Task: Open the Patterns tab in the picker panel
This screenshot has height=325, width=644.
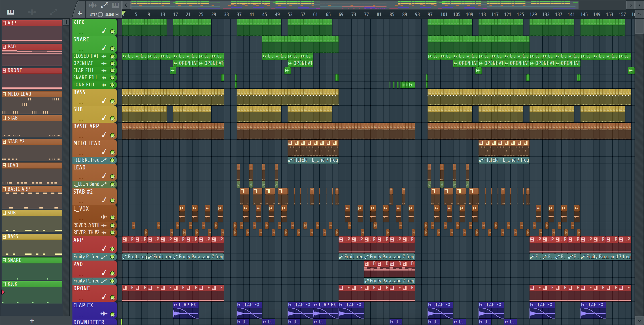Action: coord(11,12)
